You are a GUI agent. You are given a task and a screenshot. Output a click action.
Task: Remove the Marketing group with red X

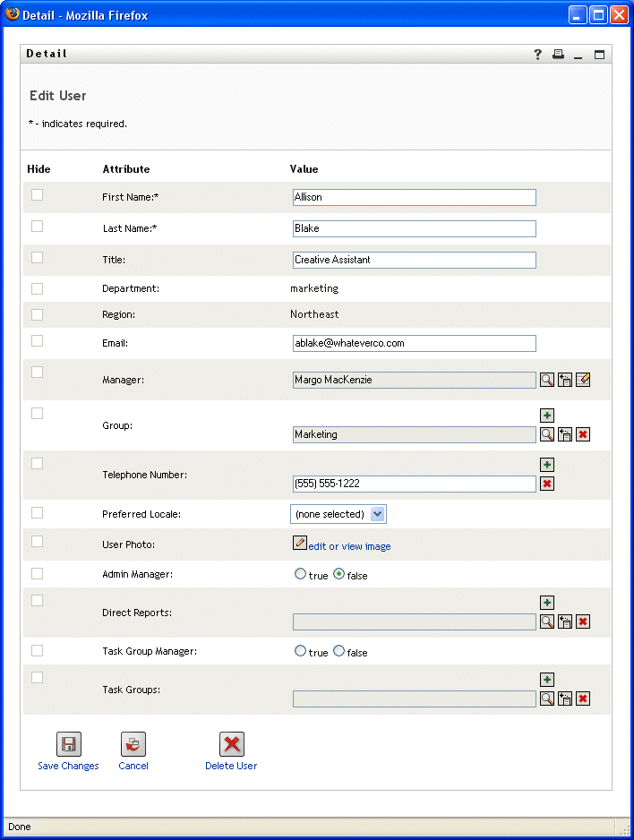pos(583,434)
